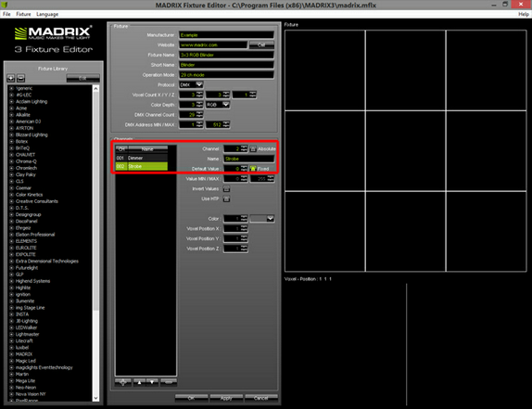This screenshot has height=409, width=532.
Task: Expand the Clay Paky entry
Action: (x=11, y=174)
